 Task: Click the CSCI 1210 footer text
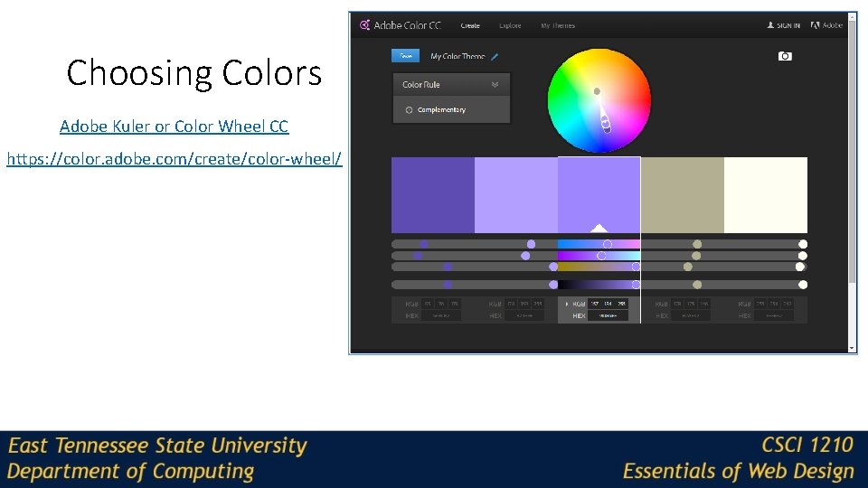coord(807,445)
